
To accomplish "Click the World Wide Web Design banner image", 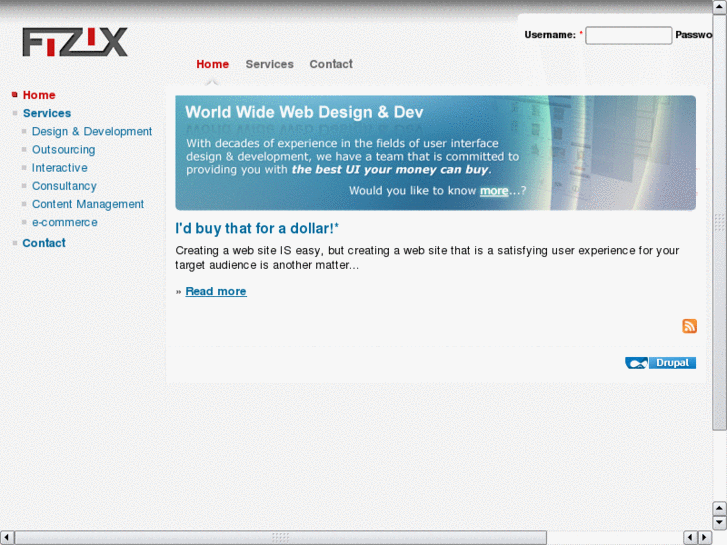I will (435, 153).
